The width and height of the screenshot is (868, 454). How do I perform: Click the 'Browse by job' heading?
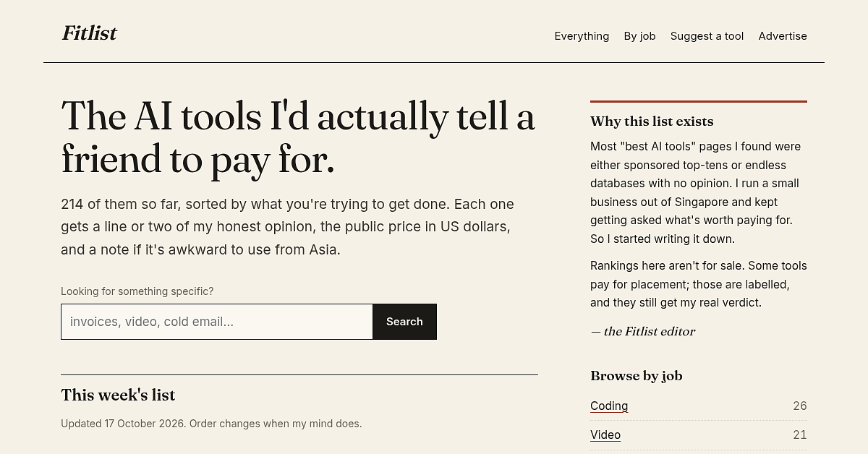tap(637, 376)
